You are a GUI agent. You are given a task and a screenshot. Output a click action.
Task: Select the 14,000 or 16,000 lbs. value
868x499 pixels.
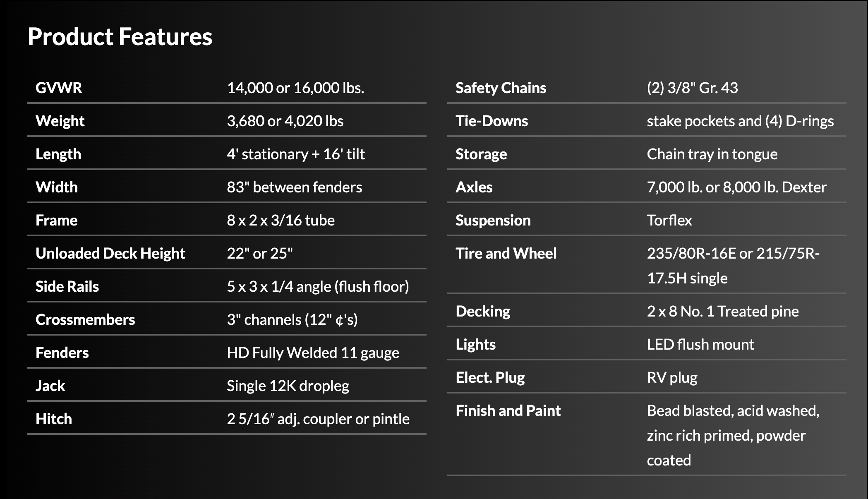pyautogui.click(x=295, y=88)
